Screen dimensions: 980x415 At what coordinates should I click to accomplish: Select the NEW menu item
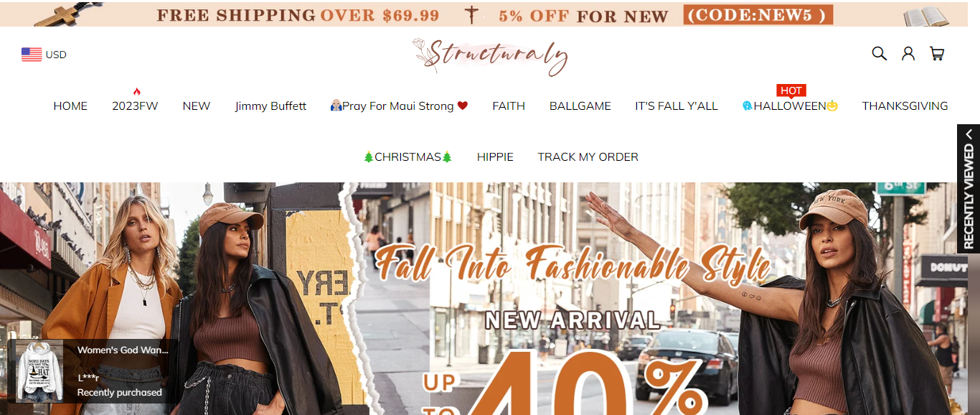click(197, 106)
